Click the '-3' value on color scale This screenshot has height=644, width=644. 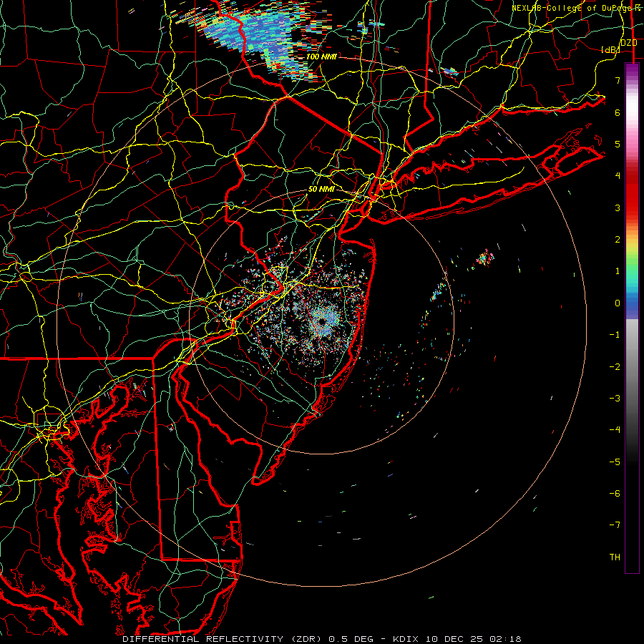pyautogui.click(x=615, y=399)
